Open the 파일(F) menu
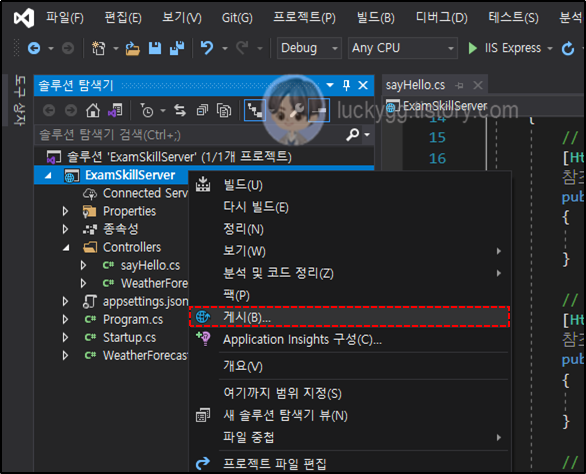 (65, 18)
